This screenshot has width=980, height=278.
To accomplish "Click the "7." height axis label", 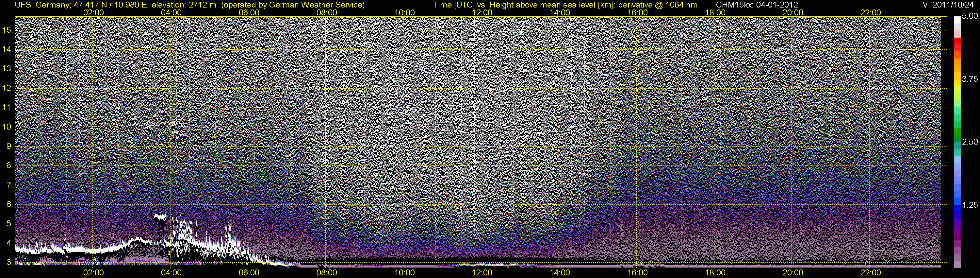I will (x=9, y=185).
